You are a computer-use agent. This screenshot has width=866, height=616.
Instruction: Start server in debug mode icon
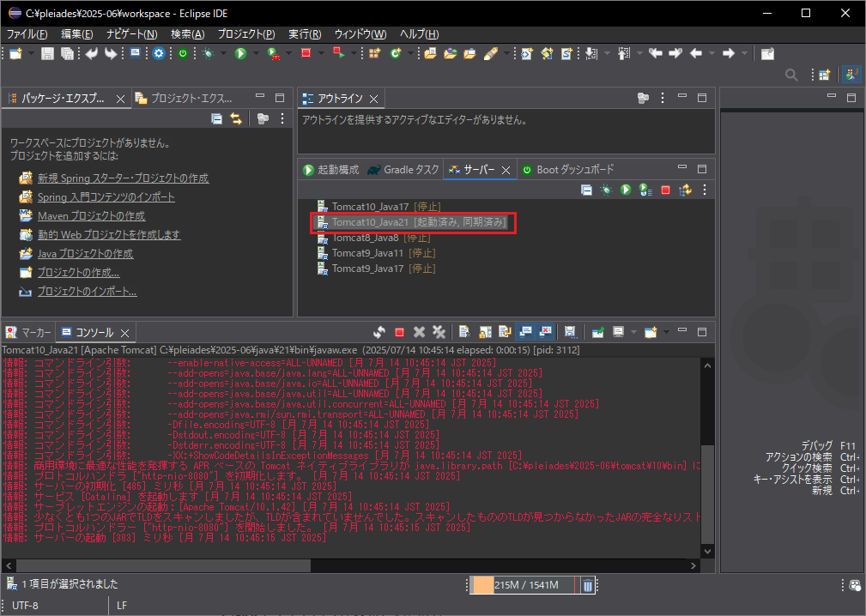tap(607, 190)
